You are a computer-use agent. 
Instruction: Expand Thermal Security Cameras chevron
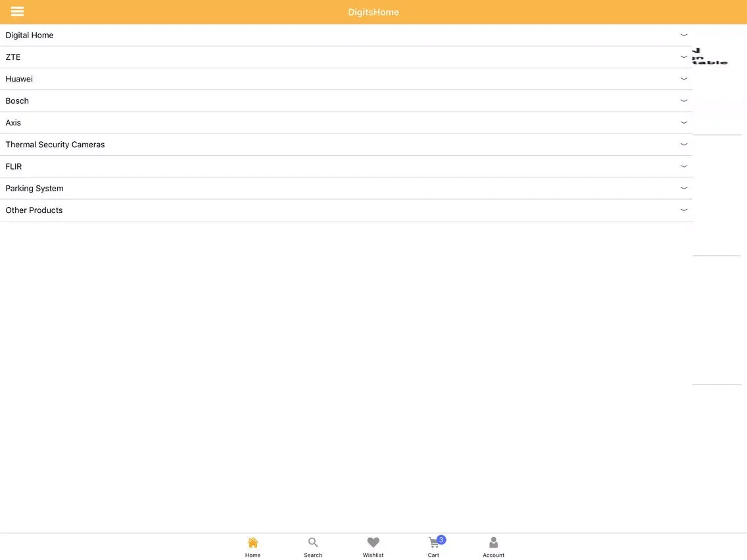684,145
